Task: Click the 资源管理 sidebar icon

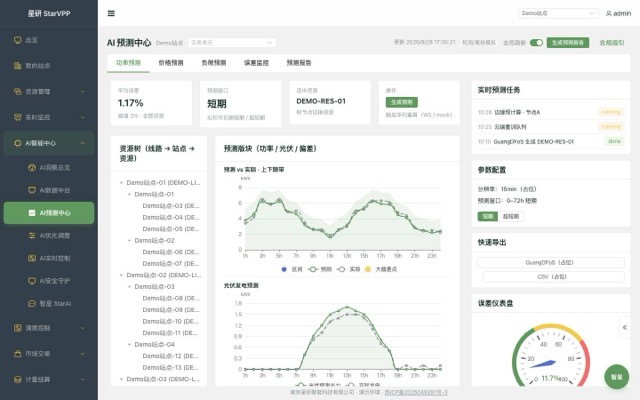Action: (x=18, y=91)
